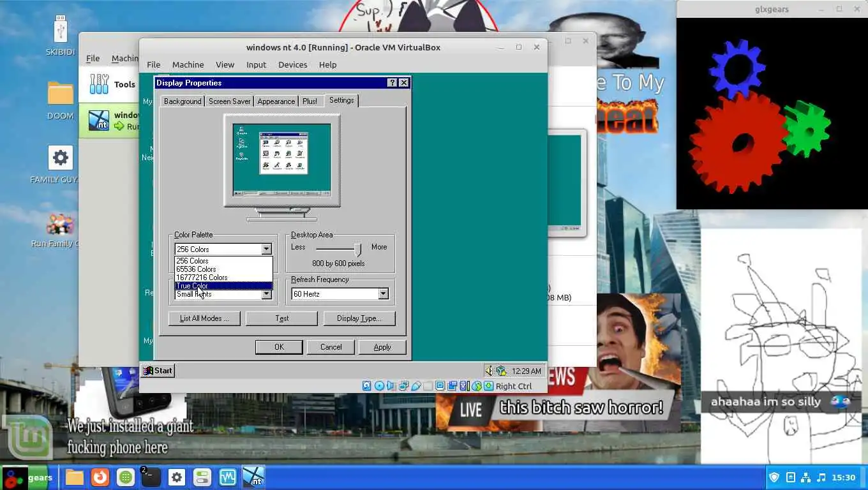Switch to the VirtualBox nt task in taskbar
The image size is (868, 490).
(x=253, y=477)
